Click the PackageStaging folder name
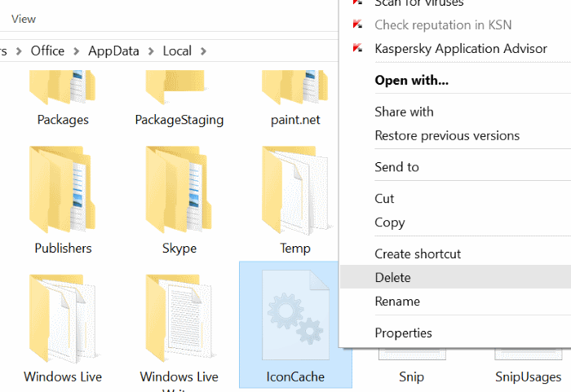 (179, 120)
